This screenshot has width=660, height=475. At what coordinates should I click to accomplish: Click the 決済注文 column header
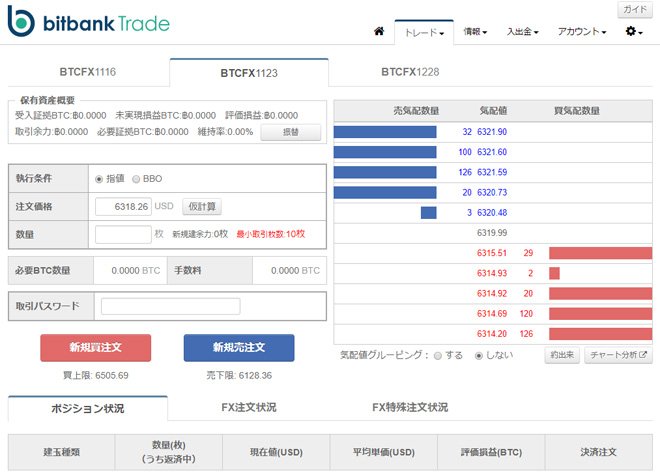[599, 452]
